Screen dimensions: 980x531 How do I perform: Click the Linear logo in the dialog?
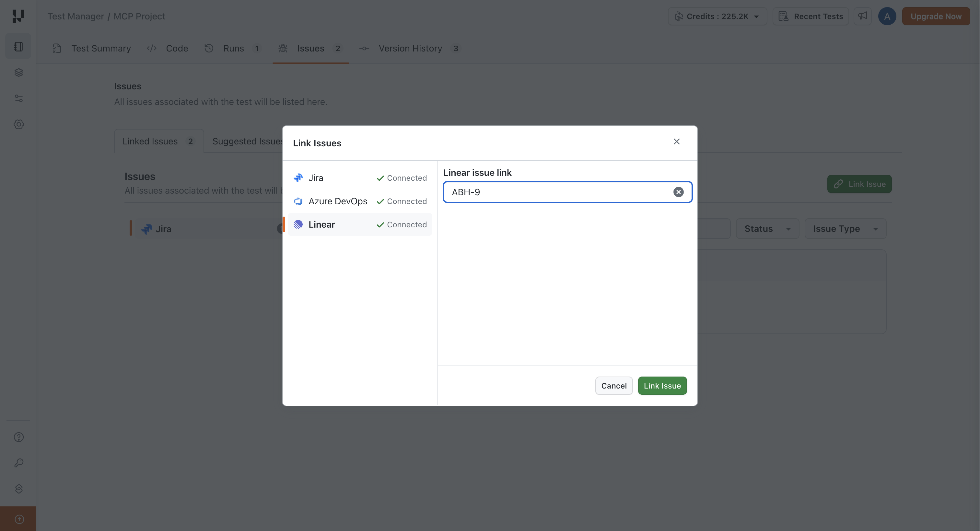tap(298, 224)
